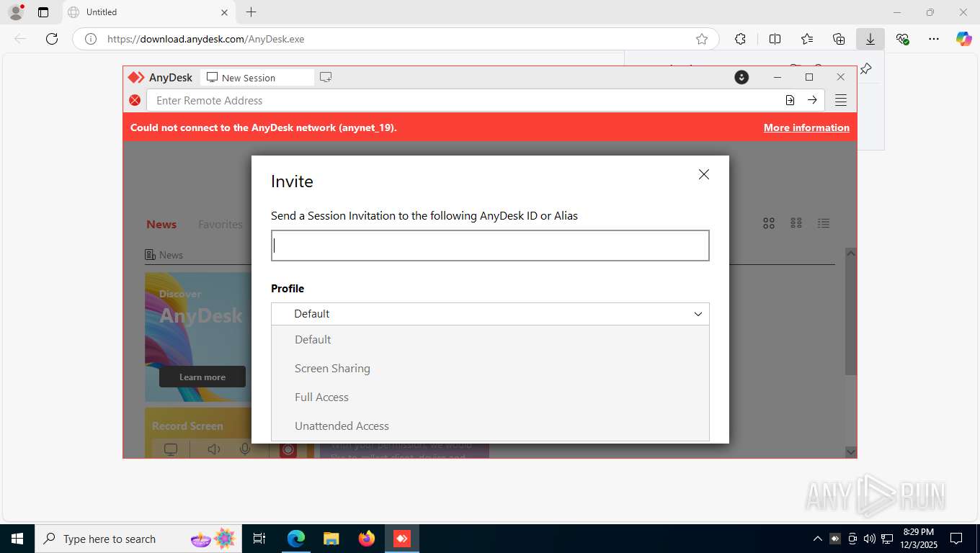The image size is (980, 553).
Task: Open the browser downloads icon
Action: pyautogui.click(x=870, y=39)
